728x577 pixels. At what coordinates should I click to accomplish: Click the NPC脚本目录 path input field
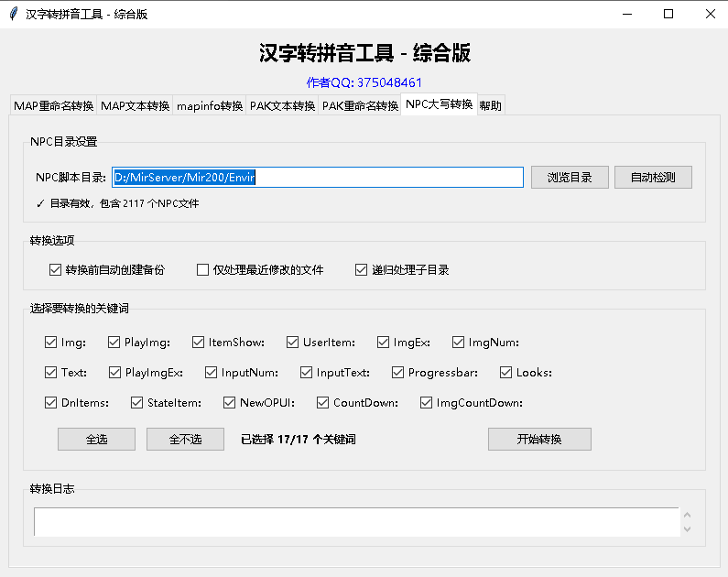(317, 178)
